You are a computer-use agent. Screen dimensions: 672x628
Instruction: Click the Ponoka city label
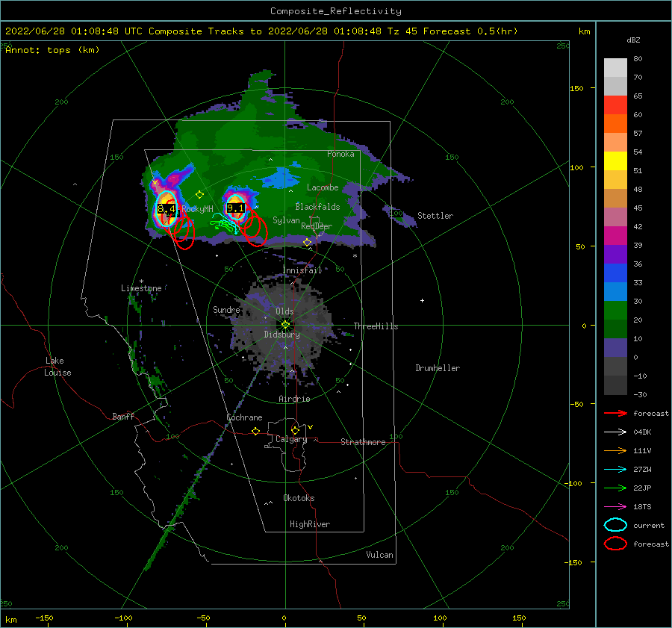pos(340,155)
